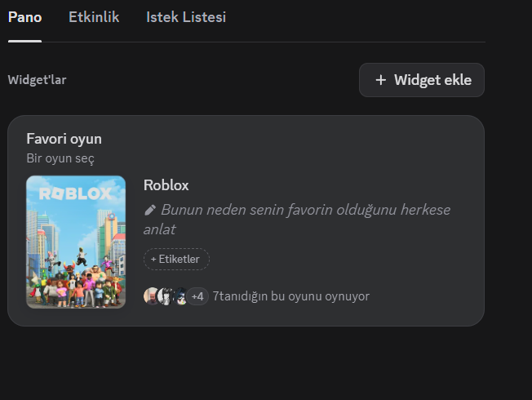Click the pencil edit icon
Viewport: 532px width, 400px height.
coord(149,210)
